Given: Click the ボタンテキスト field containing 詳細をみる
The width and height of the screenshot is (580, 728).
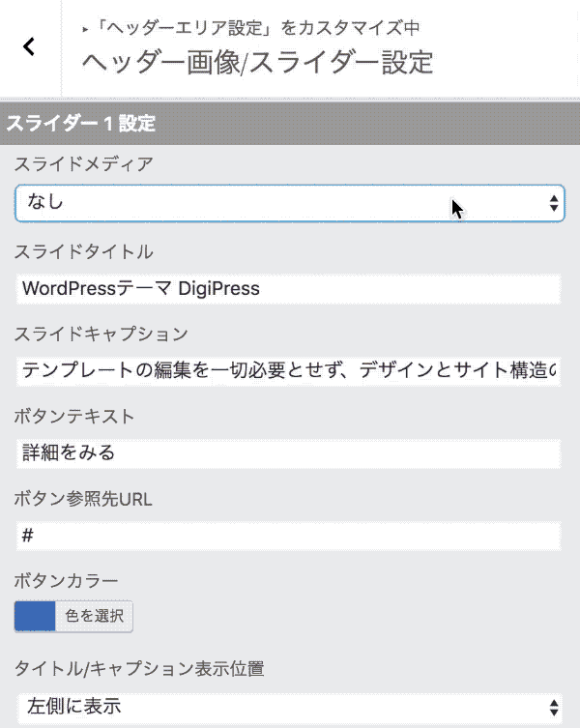Looking at the screenshot, I should pyautogui.click(x=288, y=452).
